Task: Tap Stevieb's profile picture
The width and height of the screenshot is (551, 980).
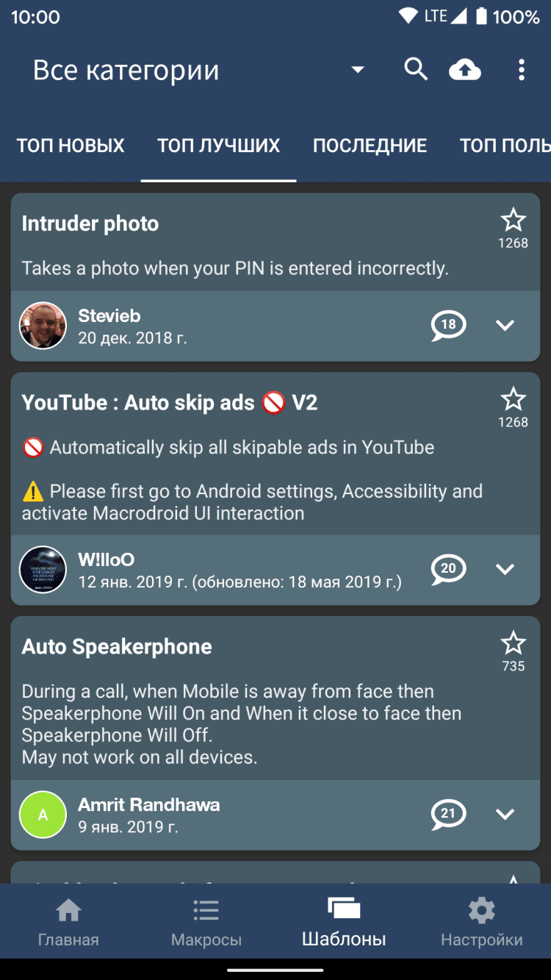Action: click(43, 326)
